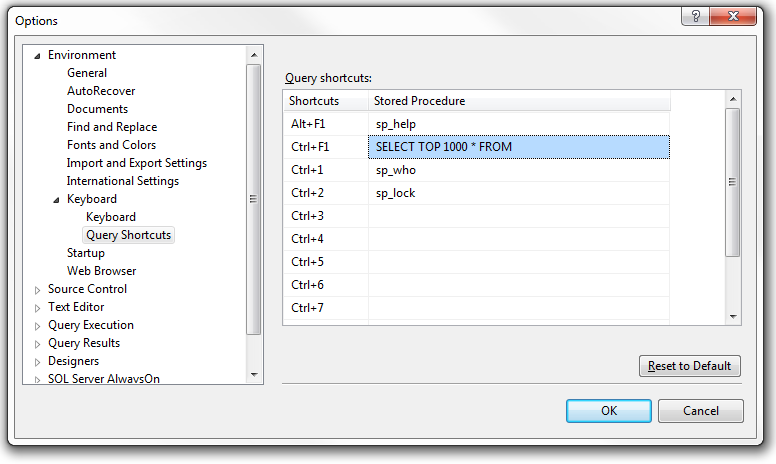Click the empty procedure cell for Ctrl+5
The height and width of the screenshot is (464, 776).
pos(519,262)
